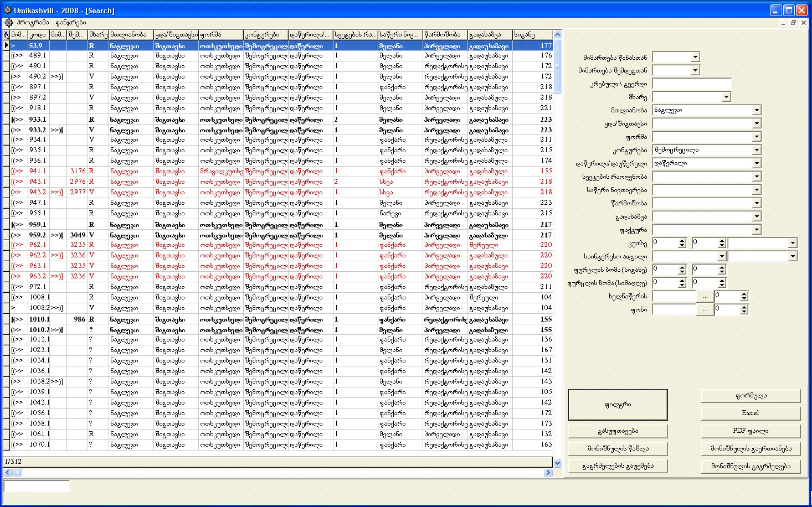The width and height of the screenshot is (812, 507).
Task: Click the grid selector icon at table corner
Action: pyautogui.click(x=6, y=35)
